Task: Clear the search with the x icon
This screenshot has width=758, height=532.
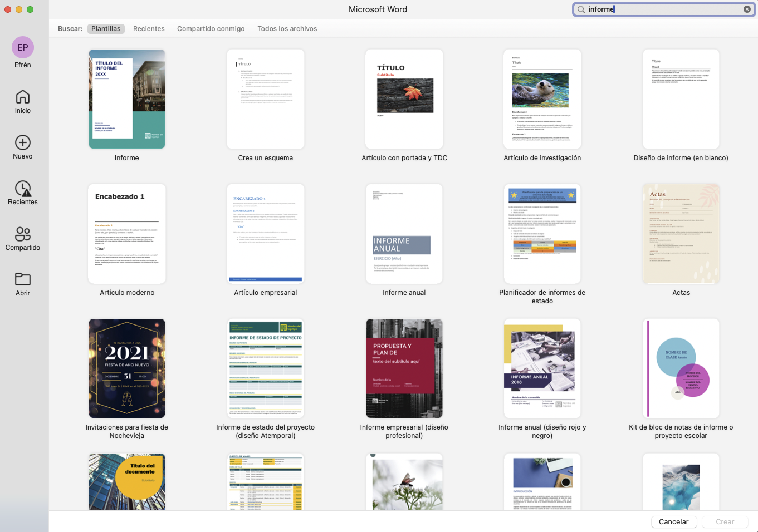Action: pos(747,9)
